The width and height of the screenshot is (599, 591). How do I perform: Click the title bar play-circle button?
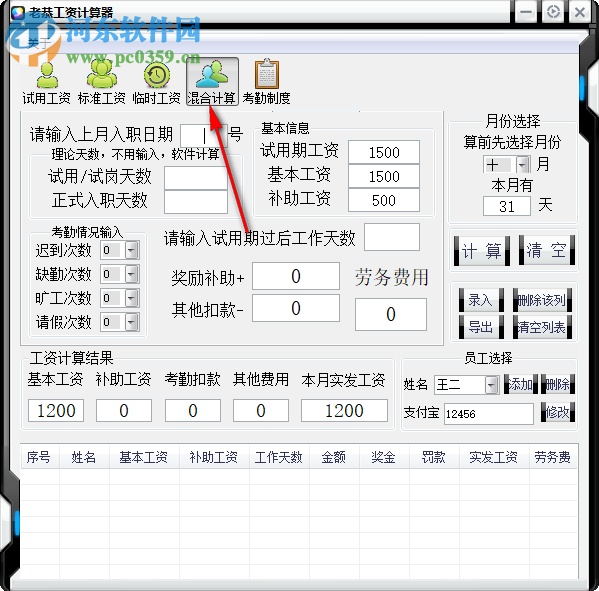click(553, 12)
